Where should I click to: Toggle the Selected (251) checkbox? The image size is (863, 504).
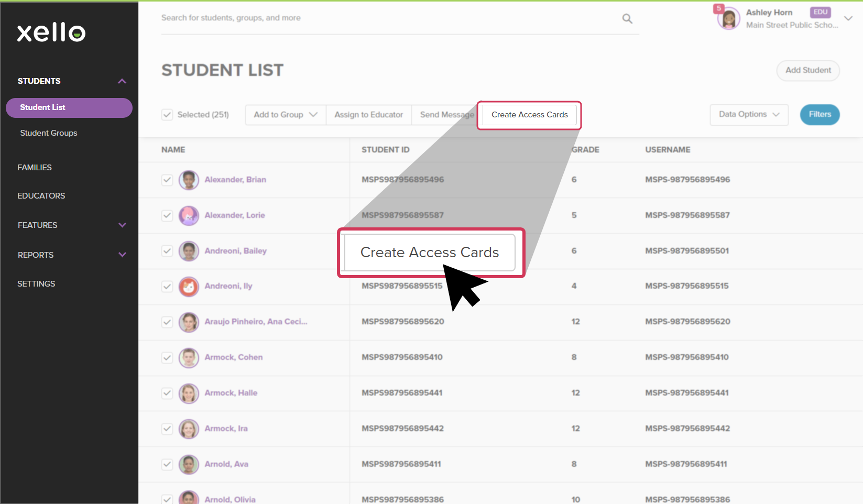pyautogui.click(x=167, y=115)
